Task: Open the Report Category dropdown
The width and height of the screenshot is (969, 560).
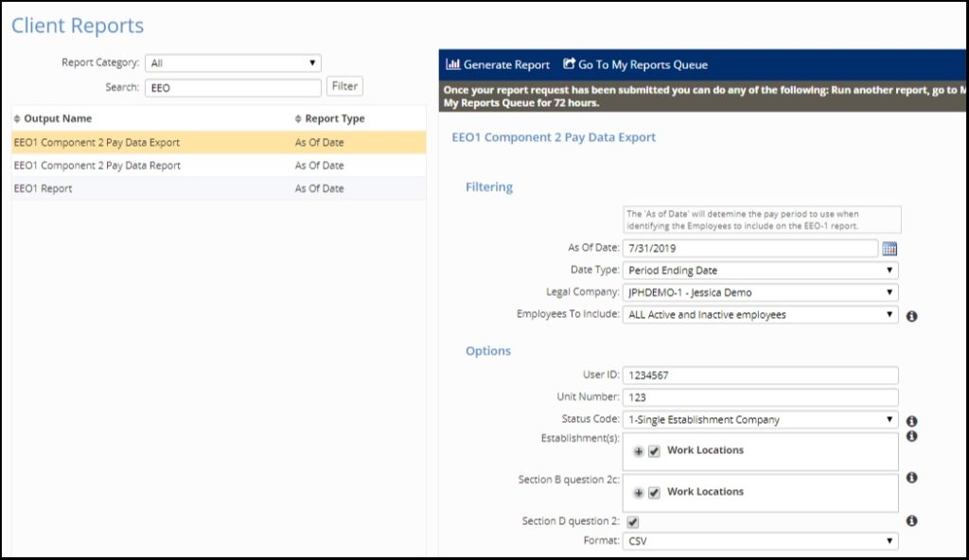Action: pos(233,63)
